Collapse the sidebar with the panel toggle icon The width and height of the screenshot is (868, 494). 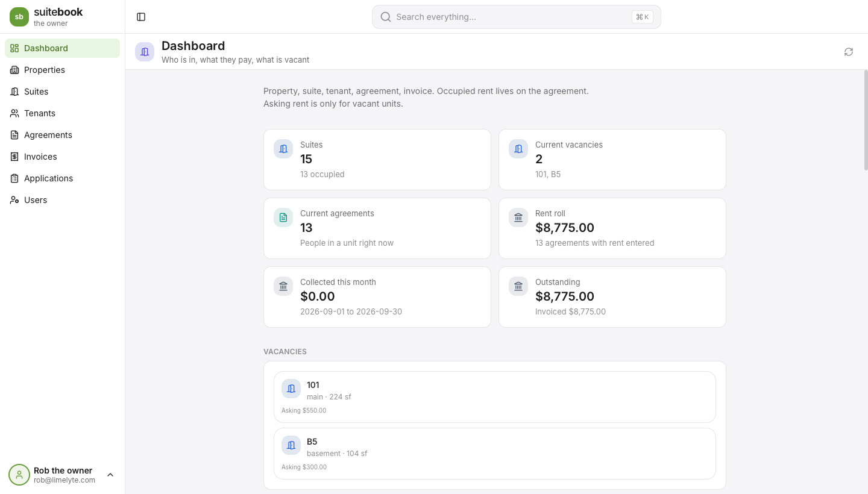[x=141, y=17]
